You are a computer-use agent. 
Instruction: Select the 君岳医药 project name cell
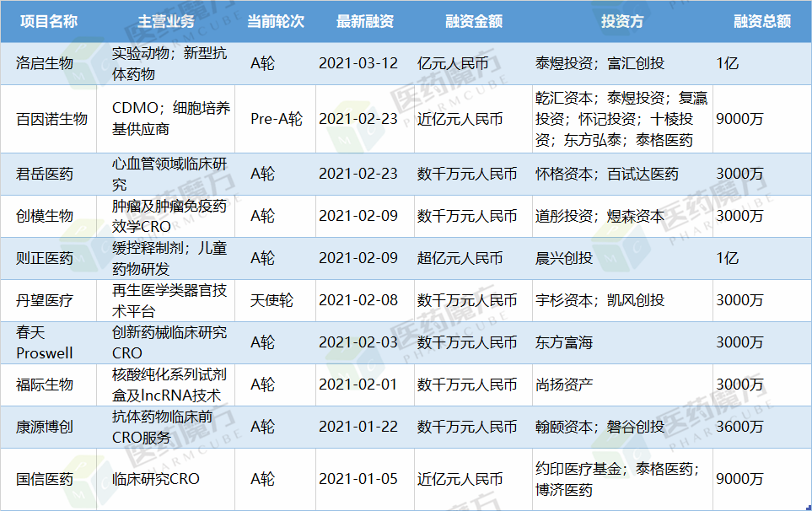(x=49, y=174)
